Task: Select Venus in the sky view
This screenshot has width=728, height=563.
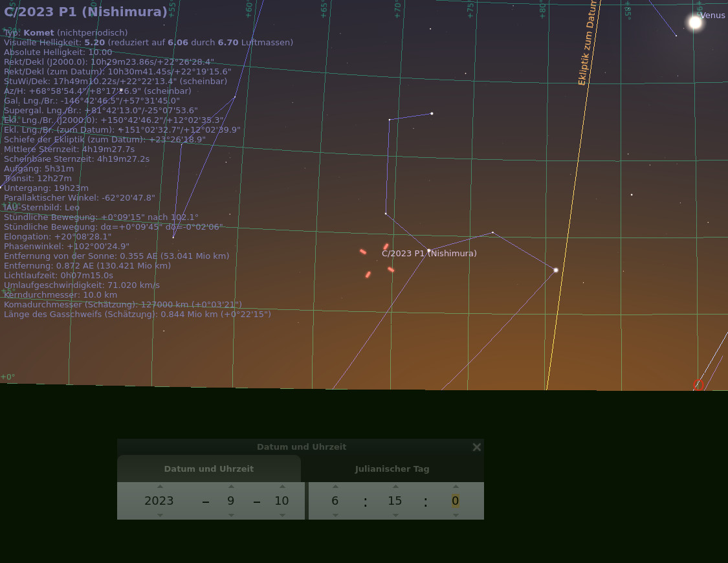Action: click(x=695, y=23)
